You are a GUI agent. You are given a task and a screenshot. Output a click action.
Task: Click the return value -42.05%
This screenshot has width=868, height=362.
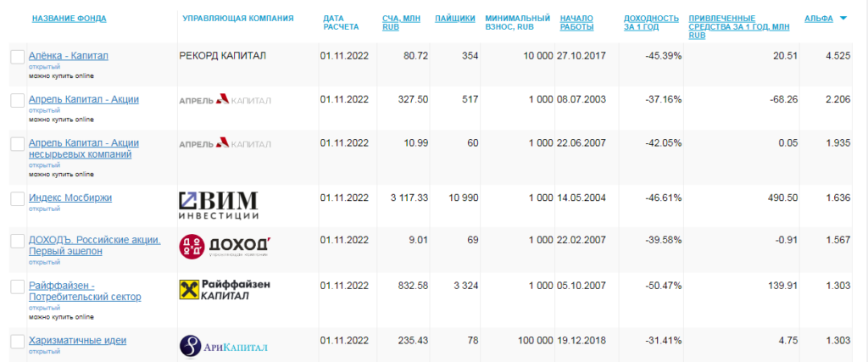click(664, 142)
